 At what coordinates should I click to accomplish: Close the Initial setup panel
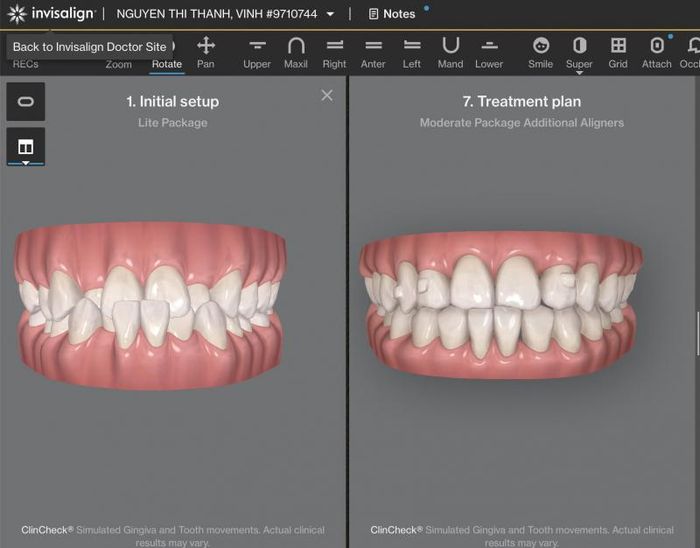click(x=327, y=95)
